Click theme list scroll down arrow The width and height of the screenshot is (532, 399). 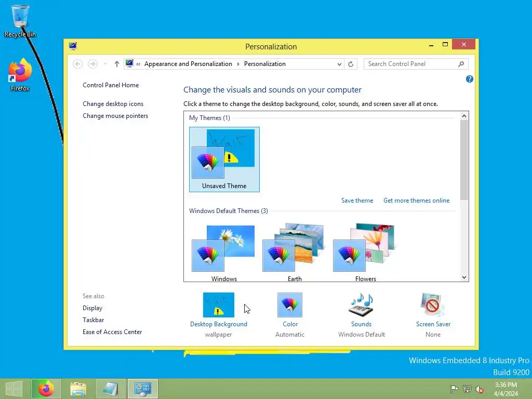(x=464, y=277)
